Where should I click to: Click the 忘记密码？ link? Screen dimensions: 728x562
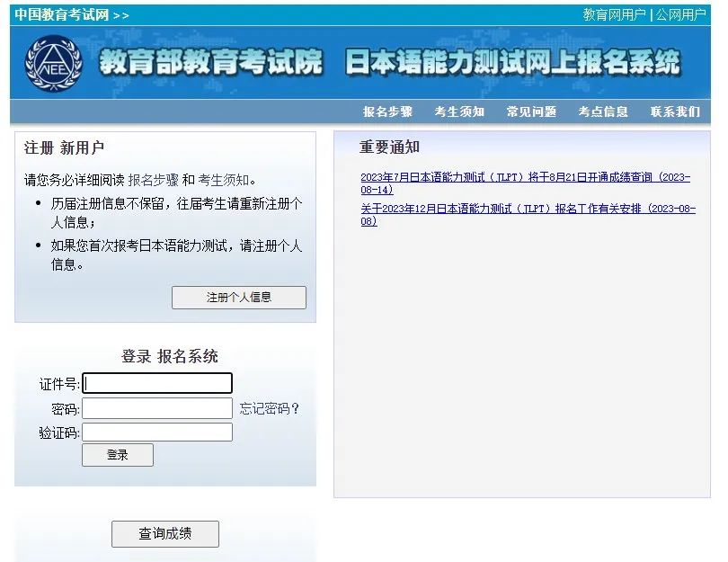(x=270, y=408)
